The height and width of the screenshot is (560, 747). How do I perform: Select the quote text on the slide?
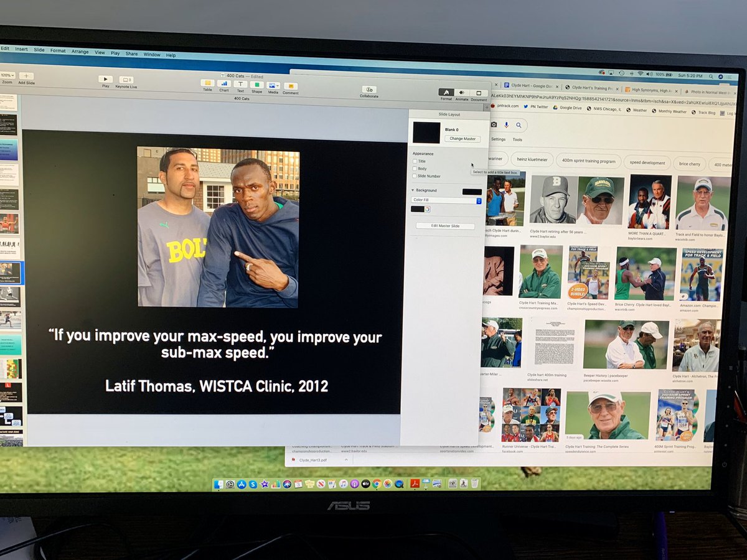[x=215, y=345]
